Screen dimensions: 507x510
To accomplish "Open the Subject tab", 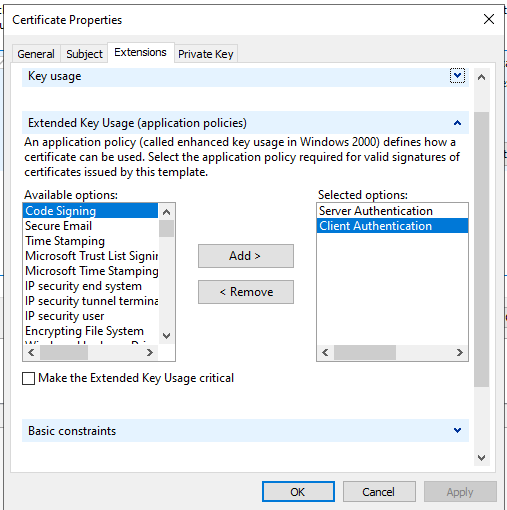I will pos(84,54).
